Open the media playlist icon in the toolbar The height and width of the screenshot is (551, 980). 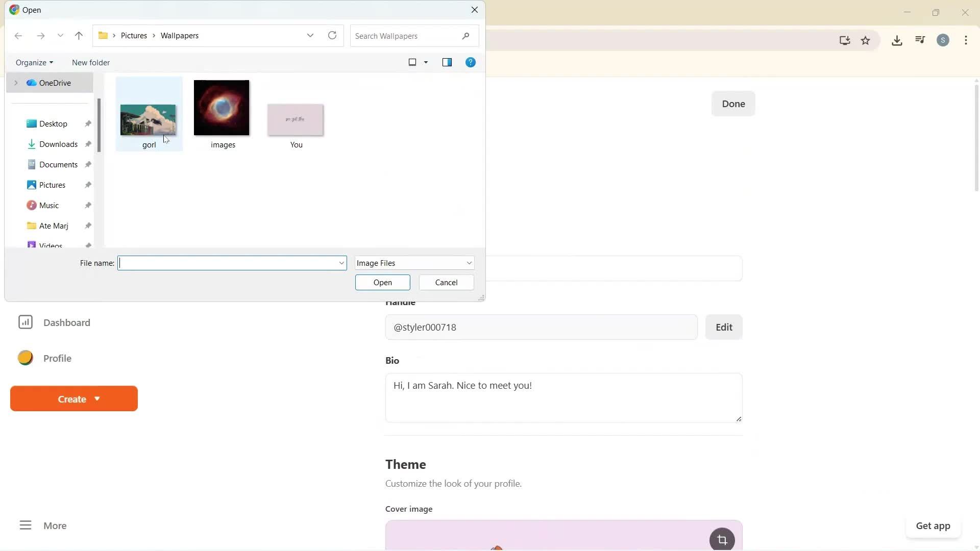920,40
